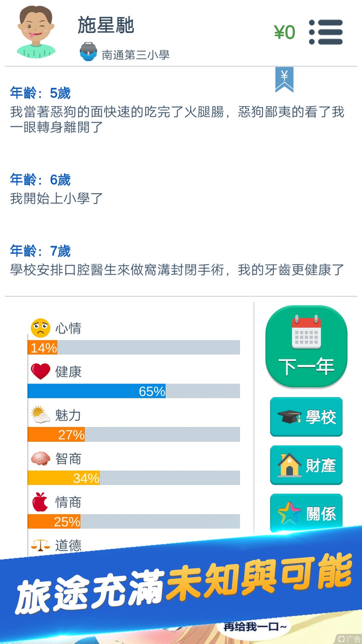Click the 心情 14% mood bar
The height and width of the screenshot is (644, 362).
[134, 347]
